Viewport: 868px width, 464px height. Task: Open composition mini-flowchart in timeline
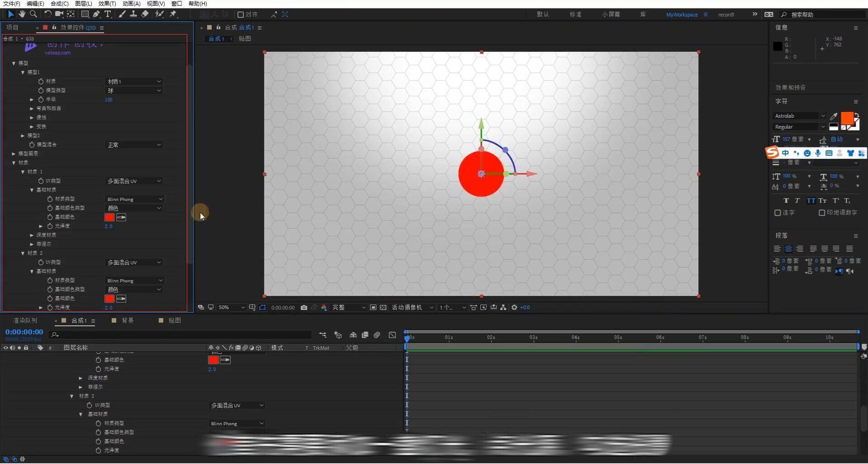click(323, 335)
